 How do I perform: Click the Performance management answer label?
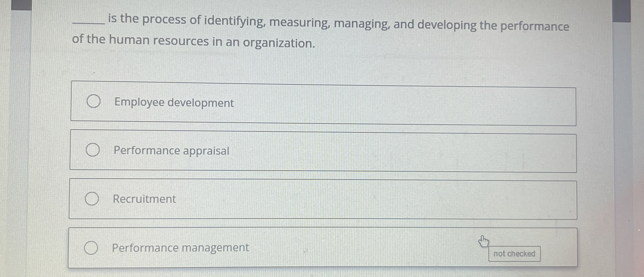[180, 247]
